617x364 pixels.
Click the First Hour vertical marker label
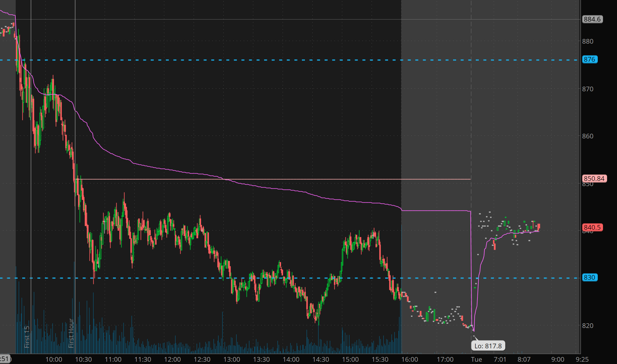coord(71,333)
